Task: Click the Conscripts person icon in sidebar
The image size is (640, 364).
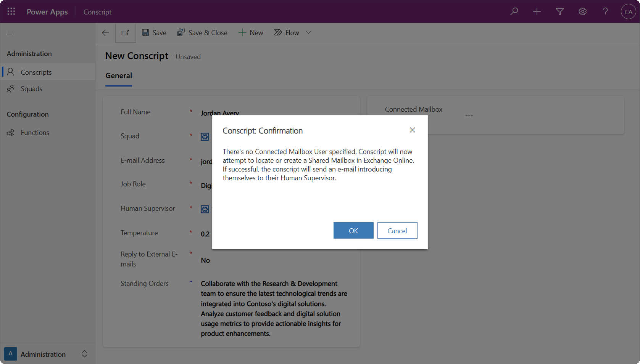Action: [11, 72]
